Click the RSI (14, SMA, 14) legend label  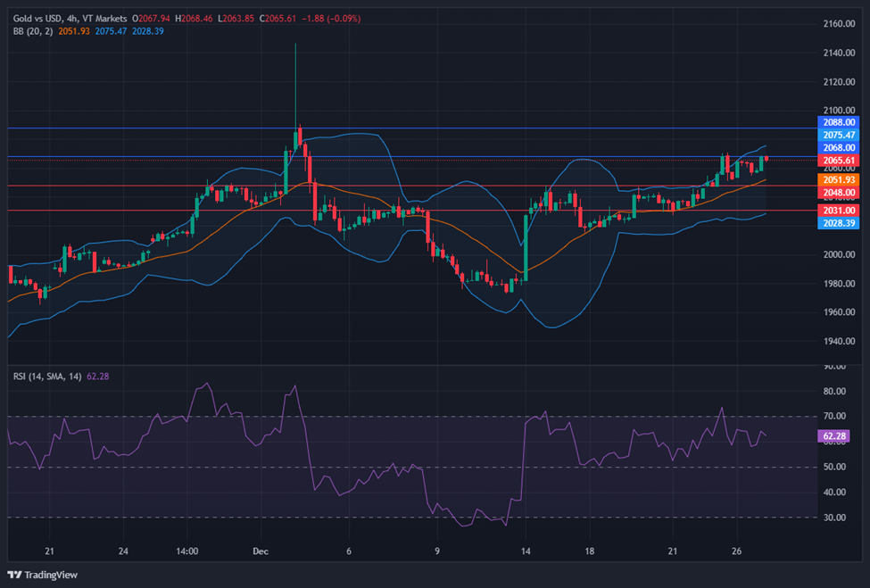point(46,377)
